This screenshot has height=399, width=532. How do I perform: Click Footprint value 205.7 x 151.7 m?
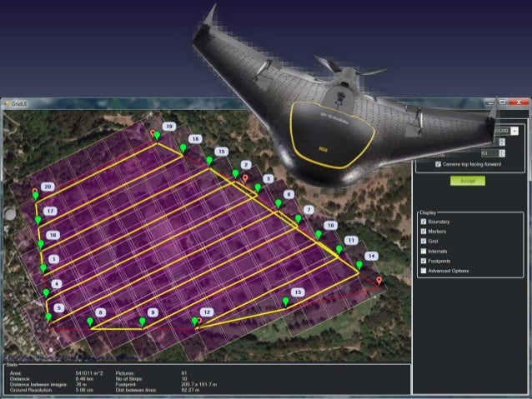point(199,385)
